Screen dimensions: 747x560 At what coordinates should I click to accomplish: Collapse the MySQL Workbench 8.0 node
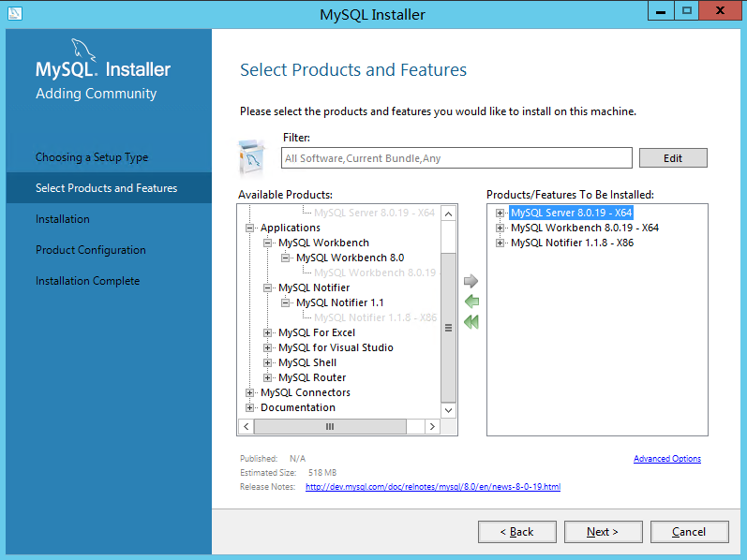285,258
